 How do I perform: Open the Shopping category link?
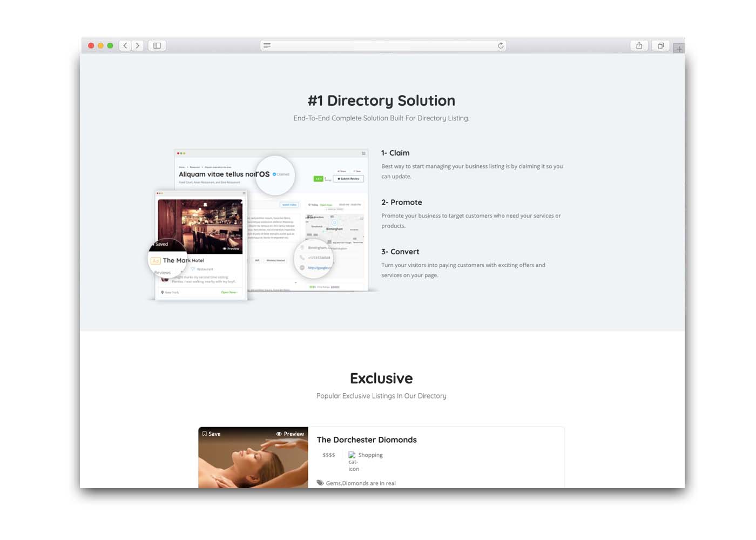370,455
